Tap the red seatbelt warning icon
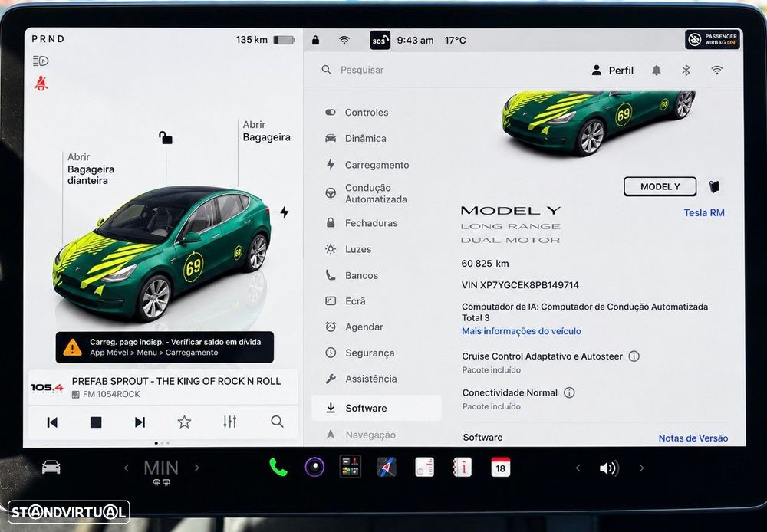767x532 pixels. (41, 83)
